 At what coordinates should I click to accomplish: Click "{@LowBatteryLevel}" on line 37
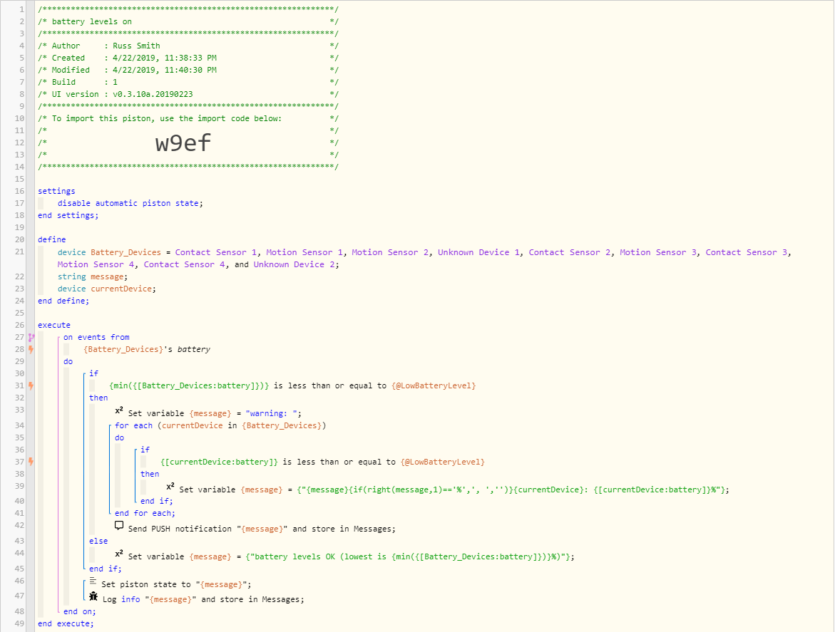point(443,462)
